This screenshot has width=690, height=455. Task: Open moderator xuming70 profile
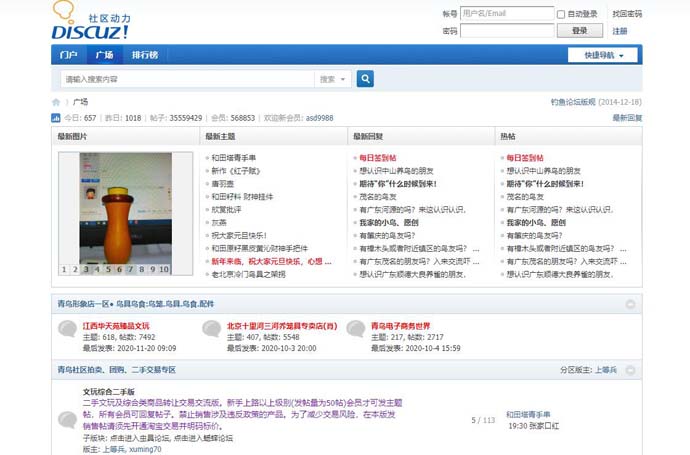tap(145, 449)
